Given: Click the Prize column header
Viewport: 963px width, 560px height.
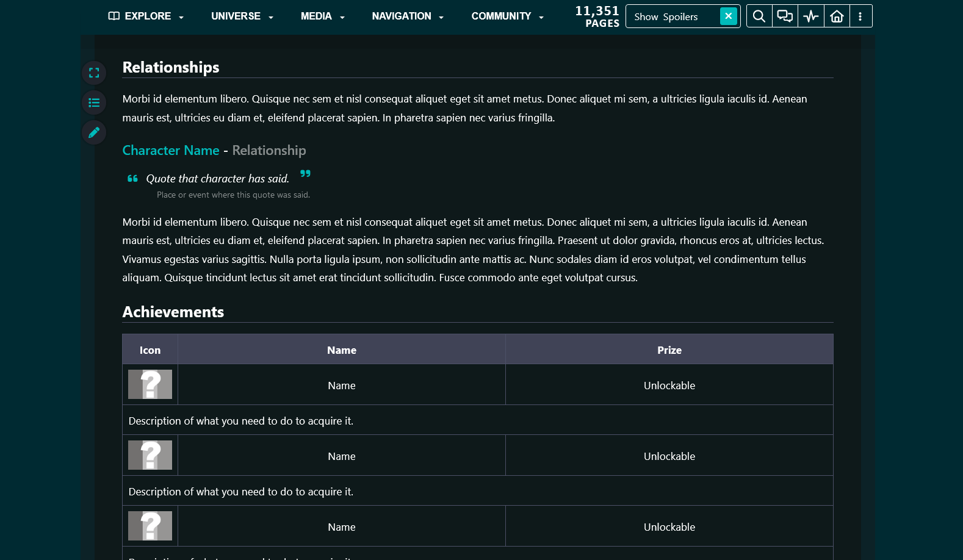Looking at the screenshot, I should click(x=669, y=350).
